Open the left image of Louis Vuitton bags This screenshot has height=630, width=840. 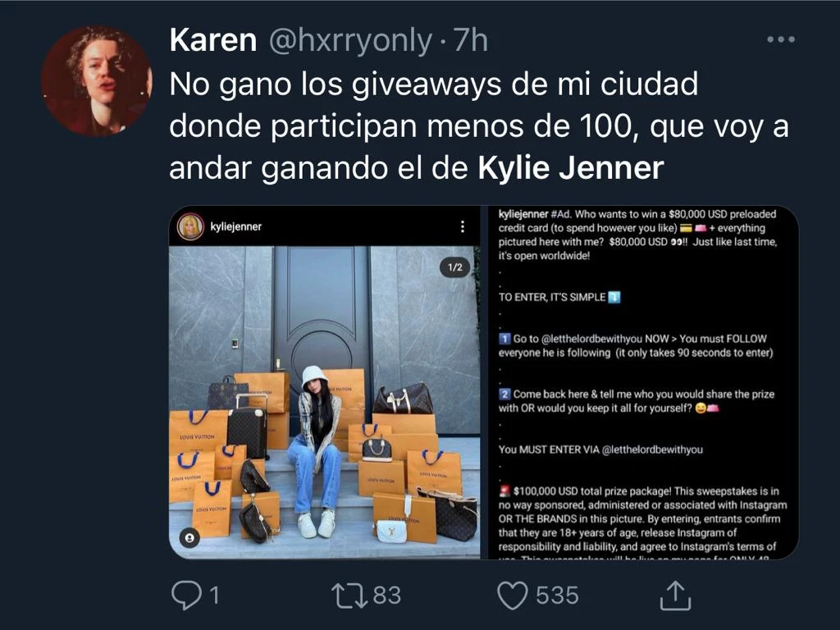325,382
